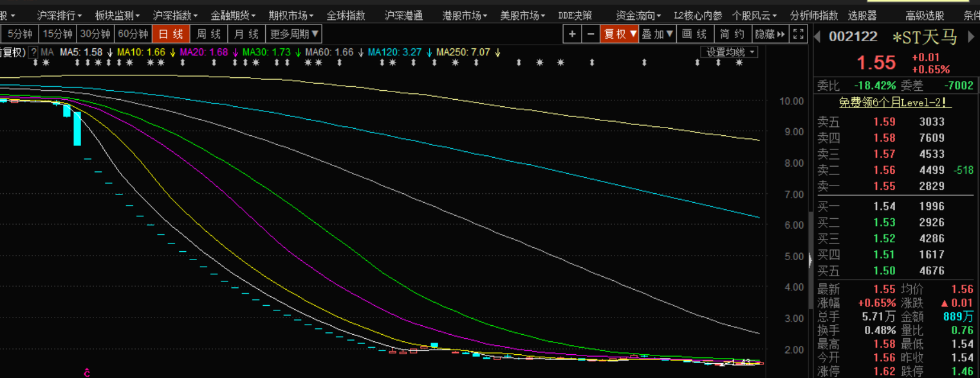
Task: Hide the side panel with 隐藏 button
Action: point(770,34)
